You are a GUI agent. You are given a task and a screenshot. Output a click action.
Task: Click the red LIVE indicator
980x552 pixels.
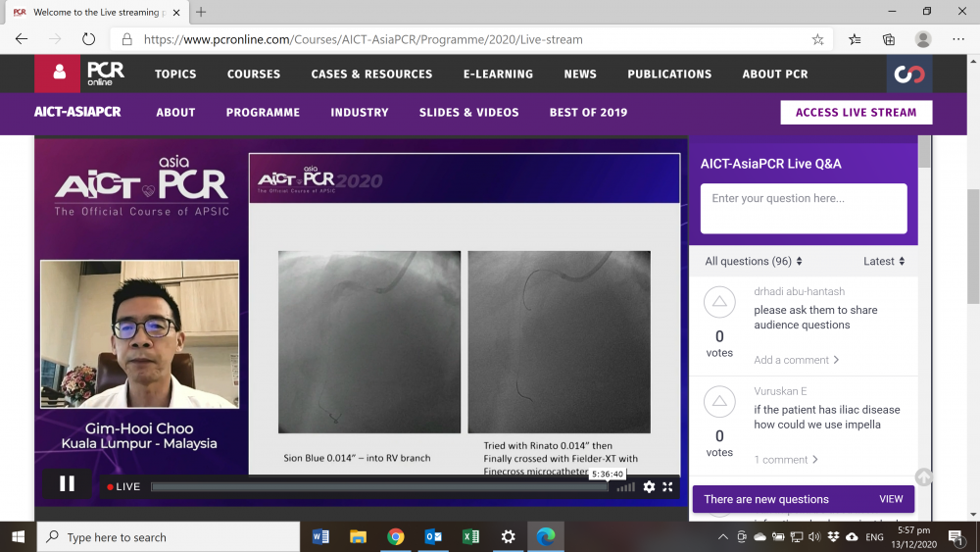point(123,486)
